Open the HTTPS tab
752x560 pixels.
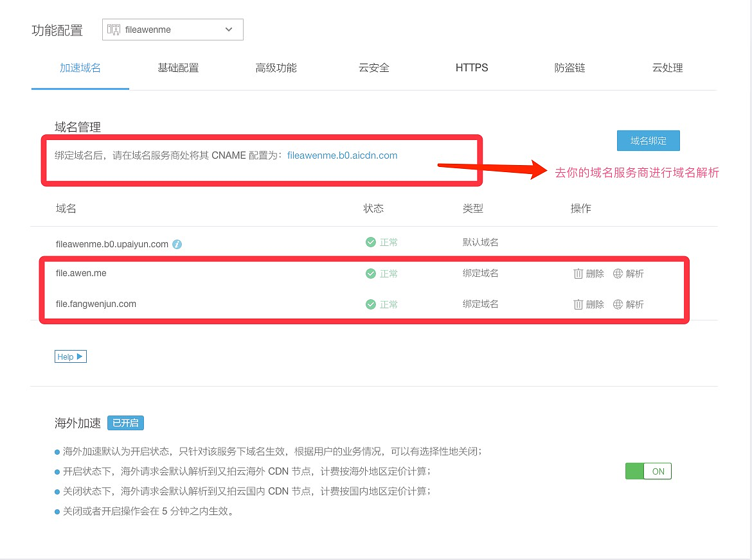(472, 68)
